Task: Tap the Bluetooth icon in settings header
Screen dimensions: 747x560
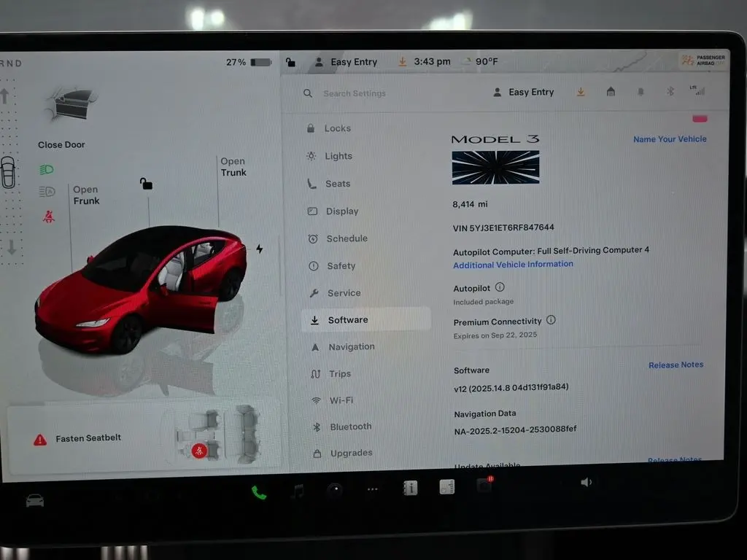Action: coord(670,90)
